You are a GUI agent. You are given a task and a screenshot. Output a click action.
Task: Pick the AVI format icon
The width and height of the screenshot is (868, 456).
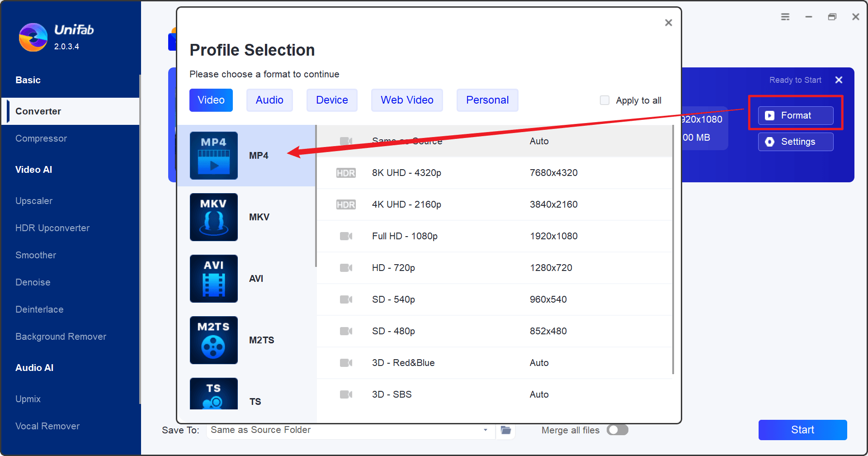pos(213,278)
